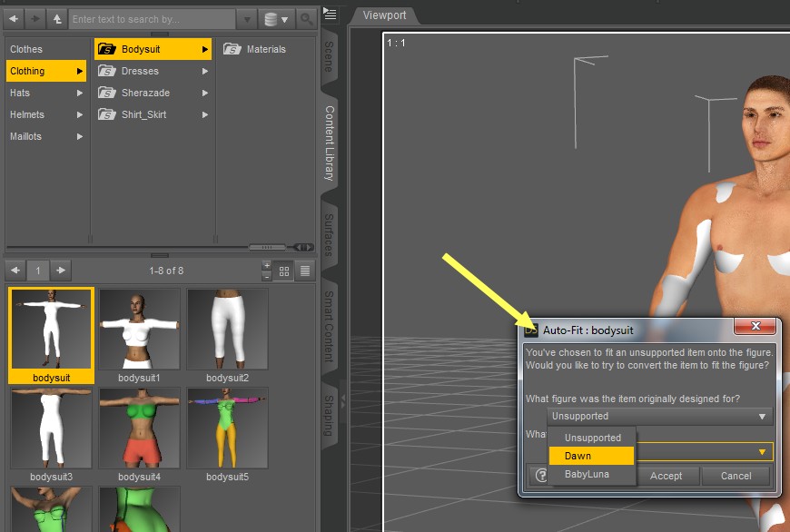790x532 pixels.
Task: Switch to grid thumbnail view
Action: (284, 271)
